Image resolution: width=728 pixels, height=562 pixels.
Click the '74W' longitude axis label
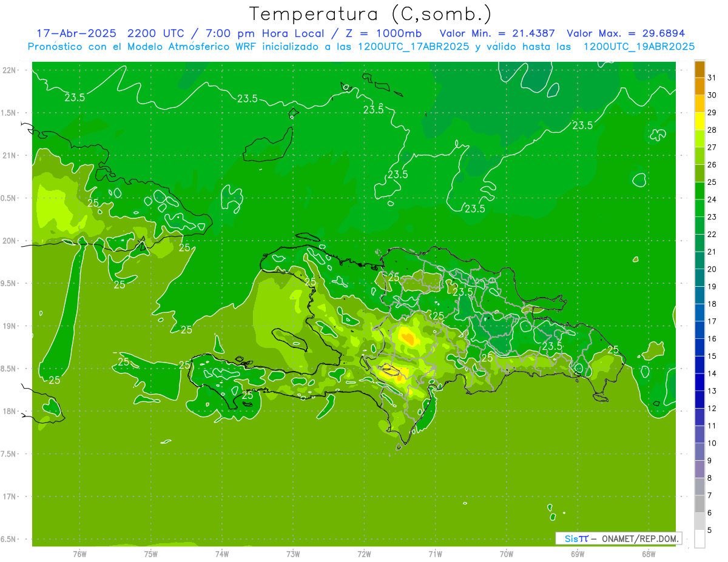[222, 554]
